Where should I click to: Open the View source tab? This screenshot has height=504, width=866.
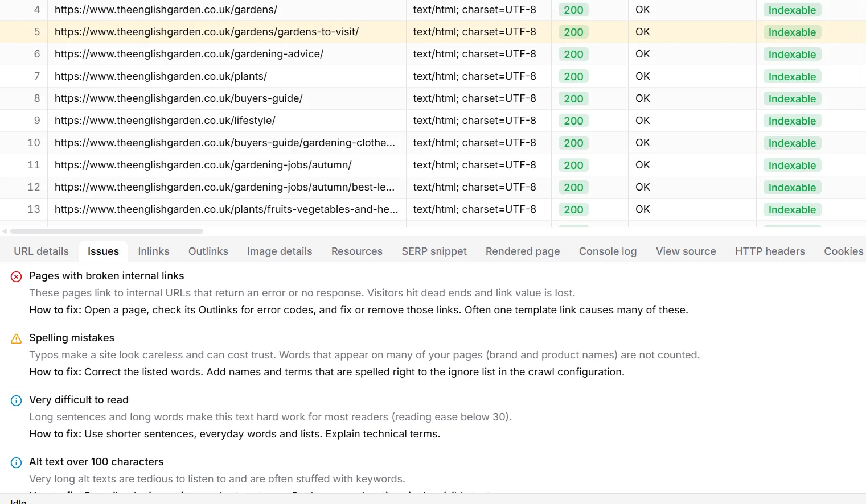(686, 251)
